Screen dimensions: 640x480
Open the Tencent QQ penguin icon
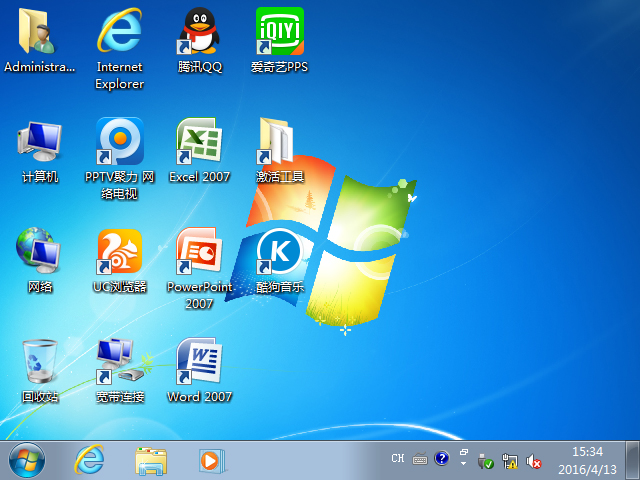point(199,40)
